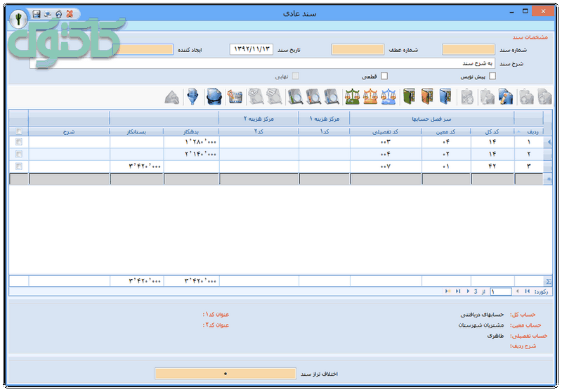562x392 pixels.
Task: Toggle the قطعی (definitive) checkbox
Action: click(x=384, y=76)
